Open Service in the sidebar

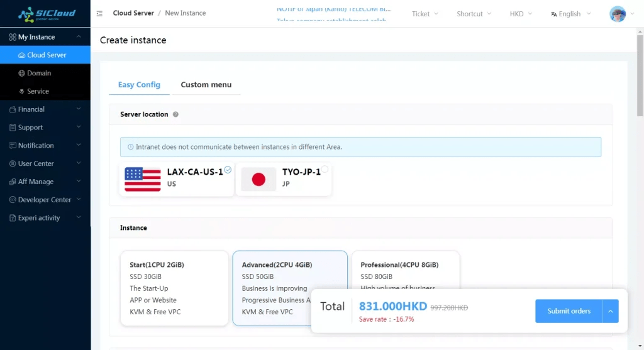click(x=38, y=91)
